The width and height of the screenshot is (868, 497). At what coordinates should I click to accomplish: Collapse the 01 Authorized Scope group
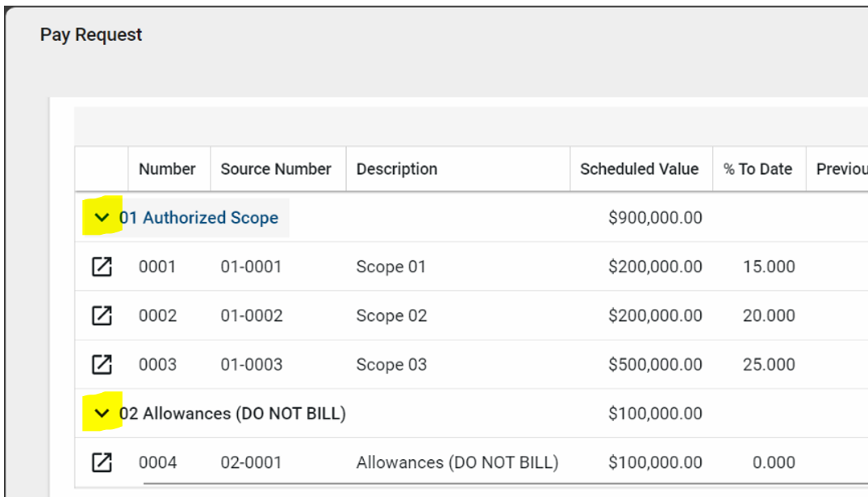102,218
